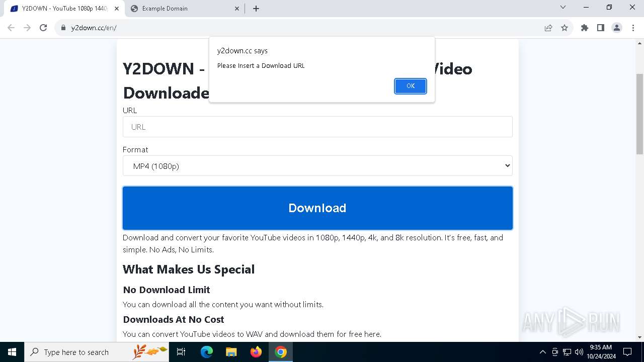This screenshot has width=644, height=362.
Task: Launch Microsoft Edge from the taskbar
Action: pyautogui.click(x=207, y=352)
